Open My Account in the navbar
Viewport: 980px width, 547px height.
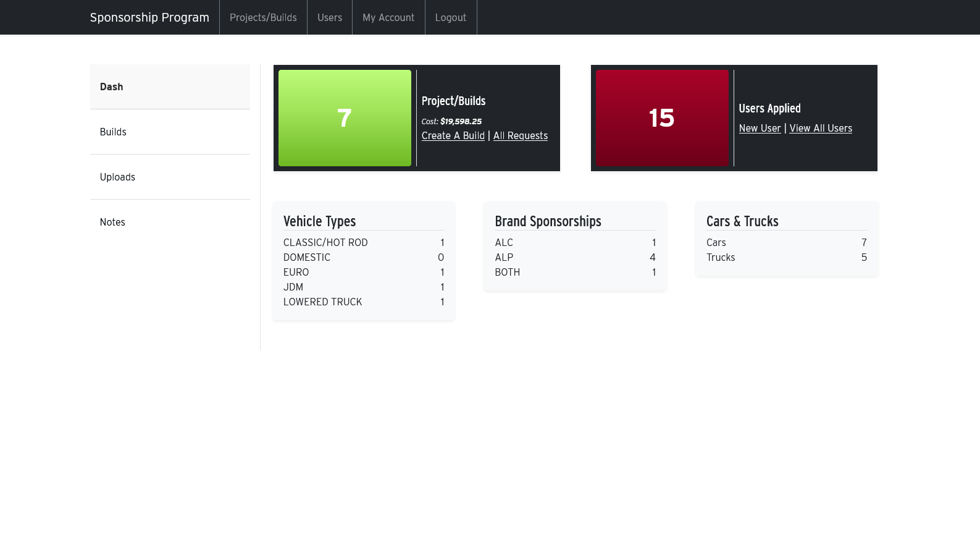tap(388, 17)
